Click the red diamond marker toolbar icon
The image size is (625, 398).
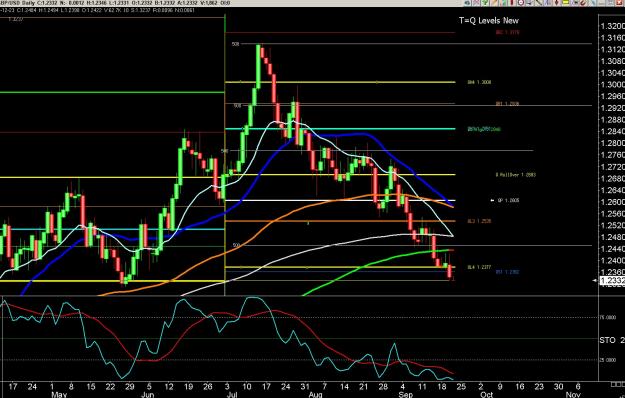[556, 2]
